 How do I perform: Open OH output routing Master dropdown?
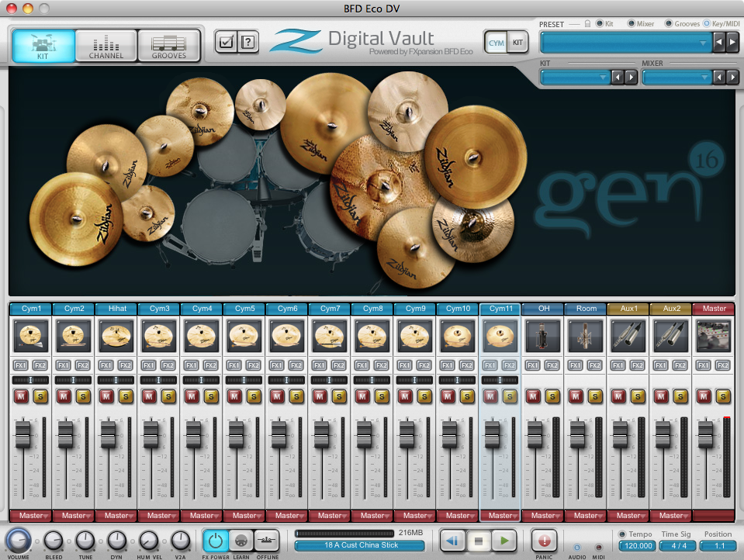[x=543, y=515]
